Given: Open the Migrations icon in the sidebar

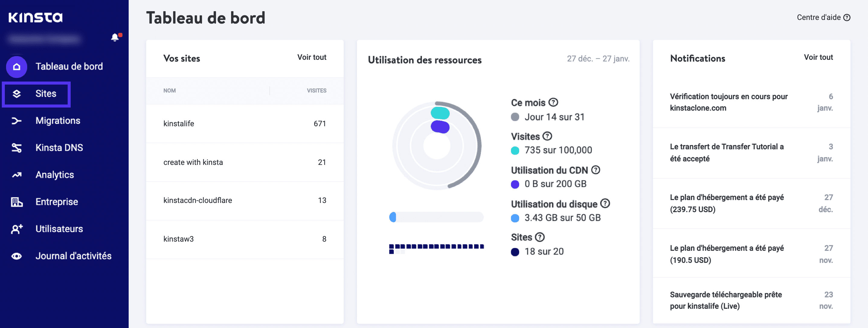Looking at the screenshot, I should (17, 121).
